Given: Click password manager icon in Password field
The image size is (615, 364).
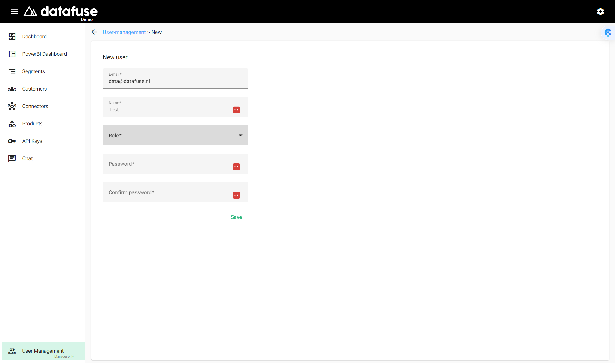Looking at the screenshot, I should (x=236, y=167).
